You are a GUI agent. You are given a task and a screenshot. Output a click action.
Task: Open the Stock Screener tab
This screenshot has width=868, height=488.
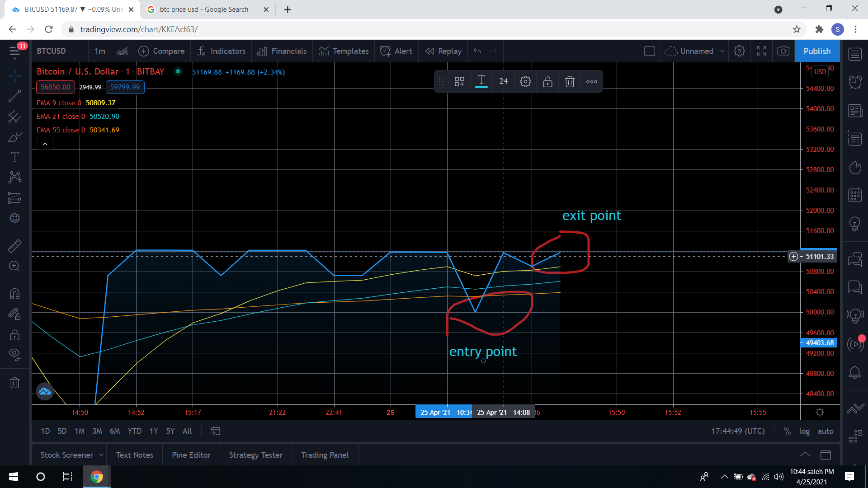(67, 455)
